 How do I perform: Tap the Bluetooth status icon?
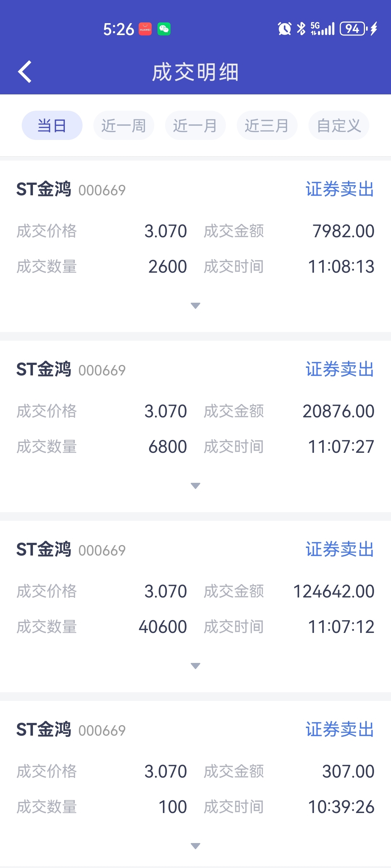click(301, 29)
